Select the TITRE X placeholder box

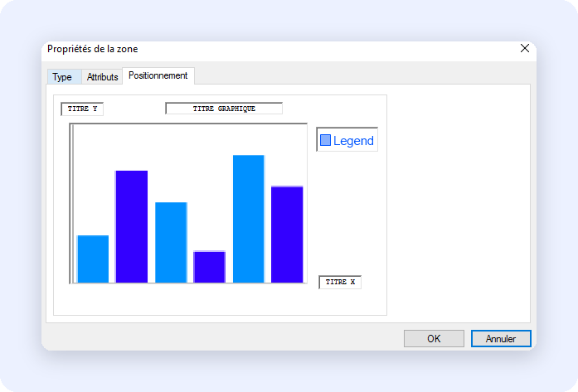coord(340,283)
